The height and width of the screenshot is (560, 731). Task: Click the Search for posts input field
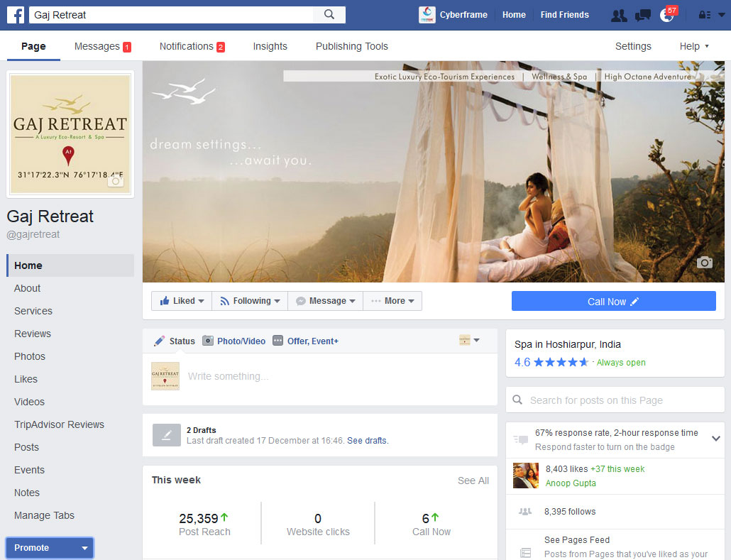(x=615, y=400)
